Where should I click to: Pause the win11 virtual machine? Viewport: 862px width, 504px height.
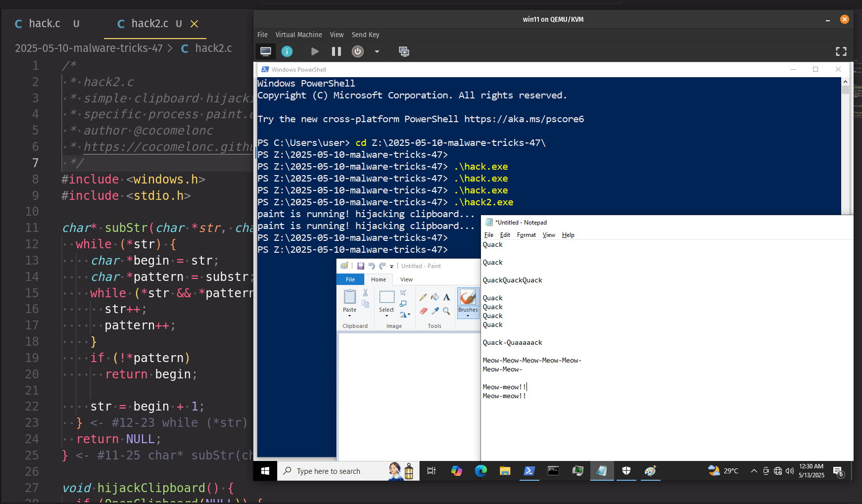click(336, 51)
